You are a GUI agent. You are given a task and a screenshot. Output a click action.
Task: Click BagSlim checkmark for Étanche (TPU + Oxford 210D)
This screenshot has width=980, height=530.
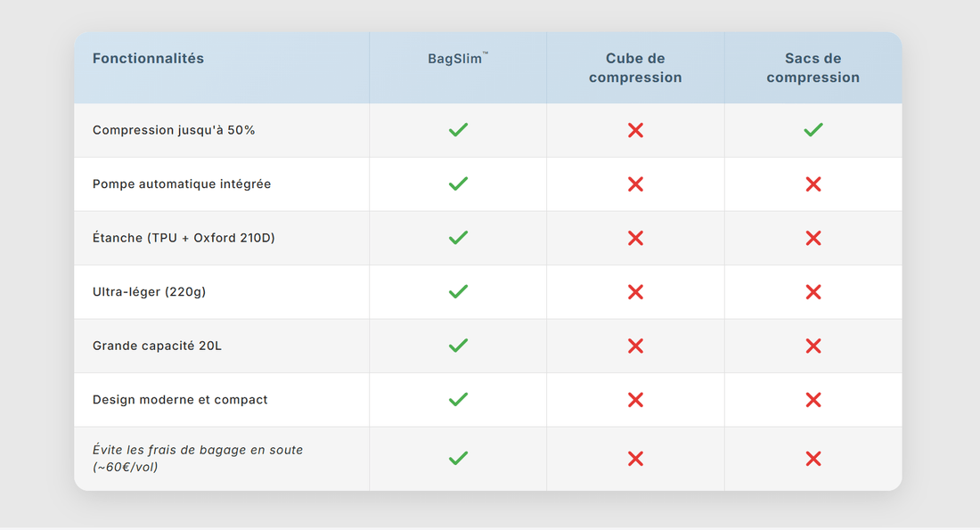458,238
